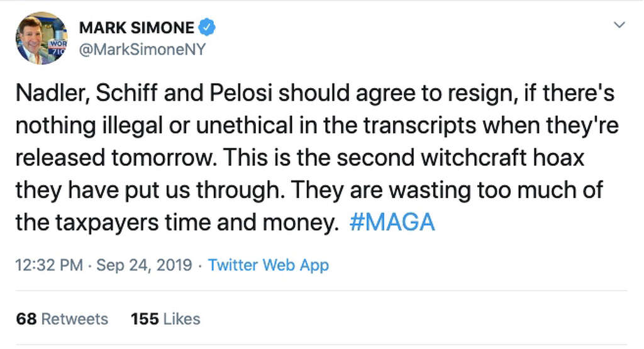Click the word transcripts in tweet
The height and width of the screenshot is (349, 644).
pos(419,126)
